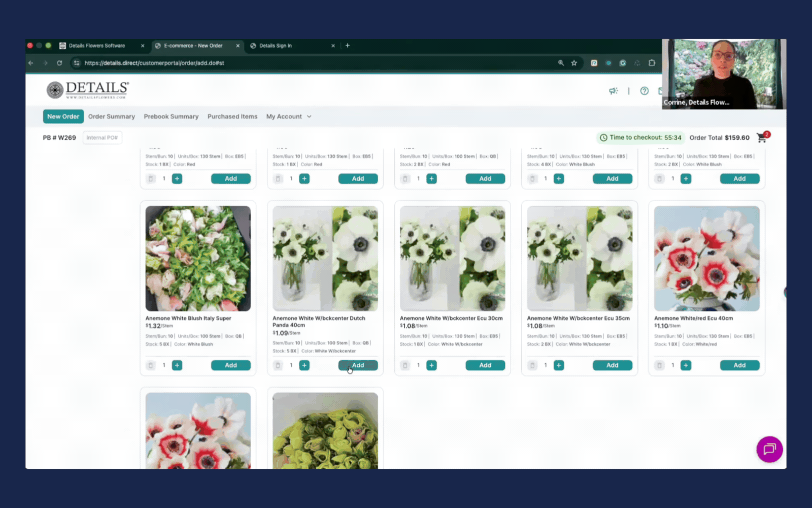
Task: Reload the page using browser refresh
Action: click(59, 63)
